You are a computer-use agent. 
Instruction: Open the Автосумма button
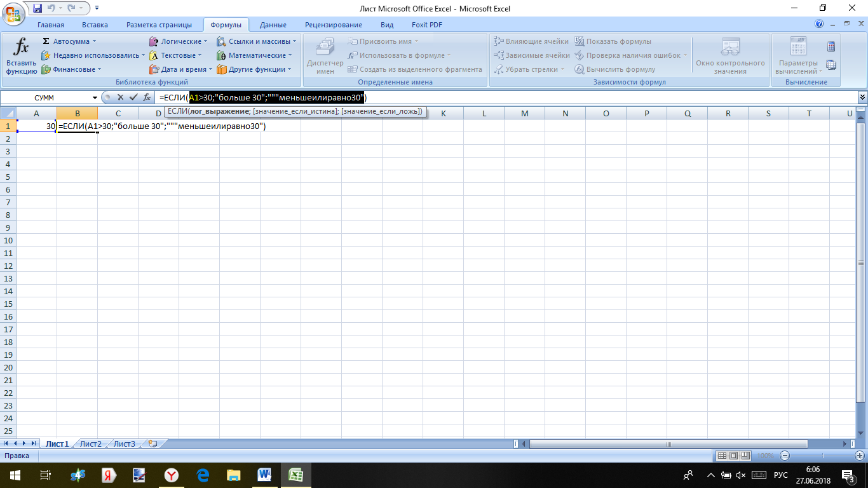66,41
